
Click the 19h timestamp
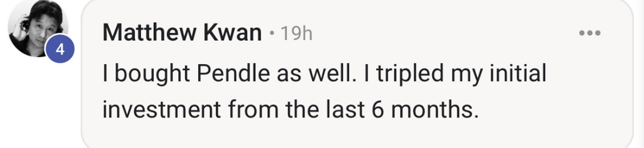(x=297, y=33)
